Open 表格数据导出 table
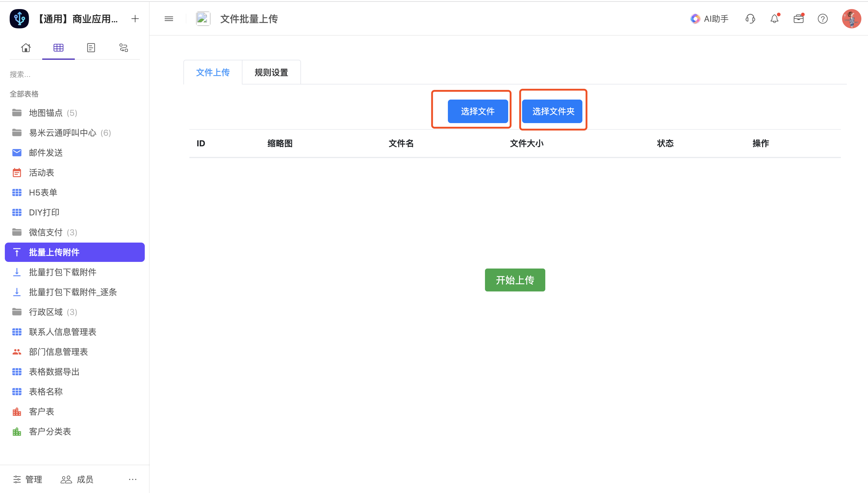Screen dimensions: 868x493 pos(75,372)
